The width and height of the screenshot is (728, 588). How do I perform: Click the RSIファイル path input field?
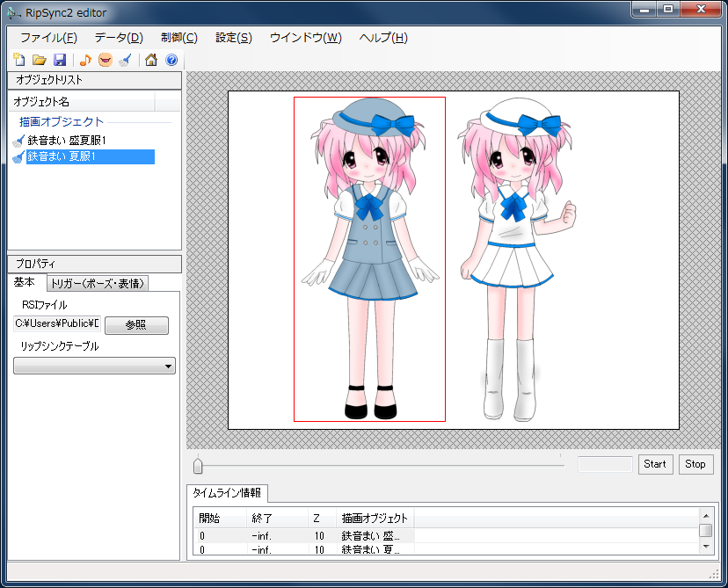click(56, 323)
